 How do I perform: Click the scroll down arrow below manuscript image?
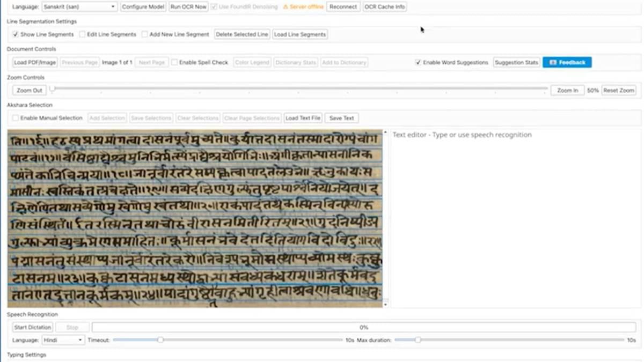point(385,304)
